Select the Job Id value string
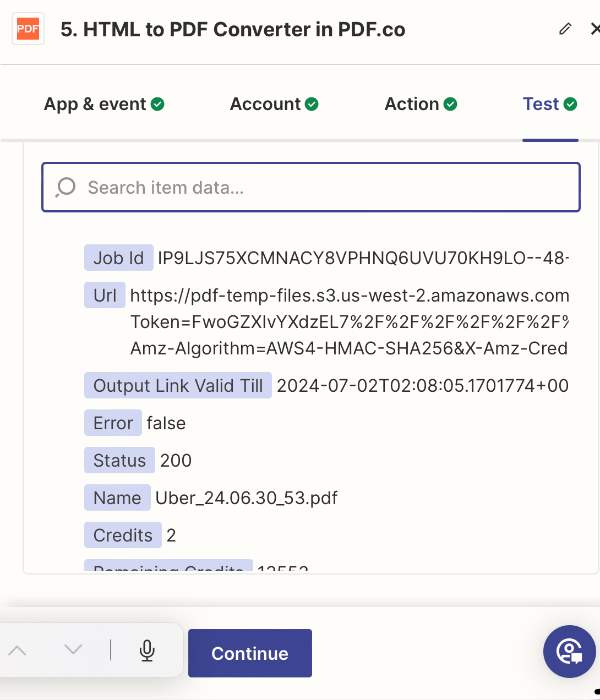600x700 pixels. point(363,258)
